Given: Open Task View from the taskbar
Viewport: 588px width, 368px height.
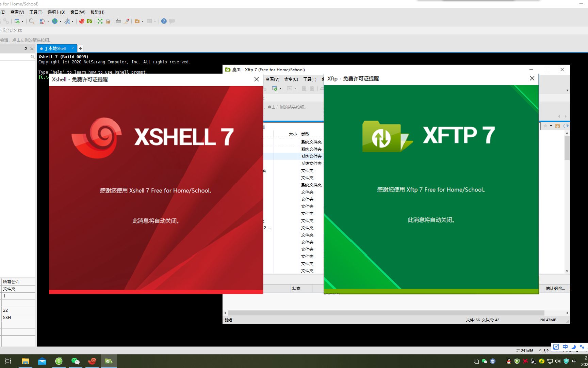Looking at the screenshot, I should tap(8, 361).
